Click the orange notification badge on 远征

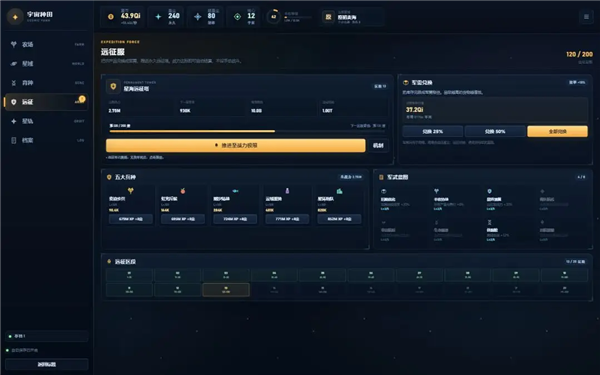(82, 99)
